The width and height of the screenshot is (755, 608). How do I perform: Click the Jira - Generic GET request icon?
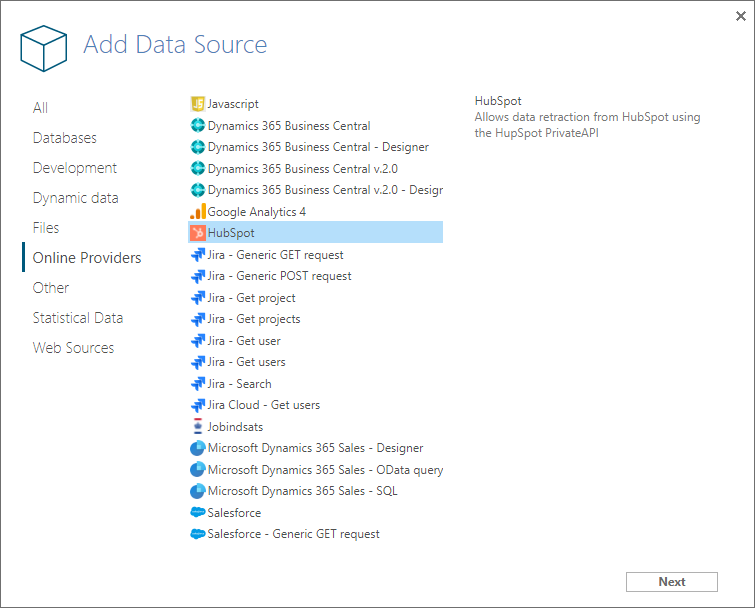(197, 255)
